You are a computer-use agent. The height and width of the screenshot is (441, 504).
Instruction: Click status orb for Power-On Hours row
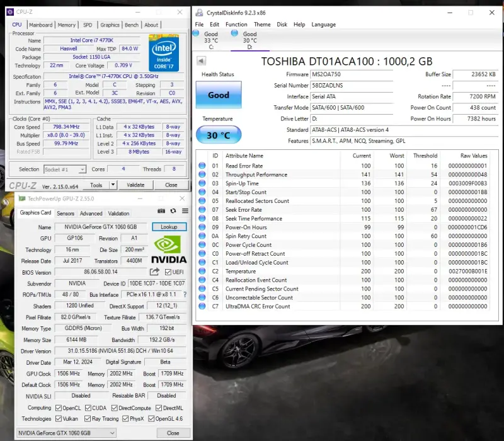point(202,227)
